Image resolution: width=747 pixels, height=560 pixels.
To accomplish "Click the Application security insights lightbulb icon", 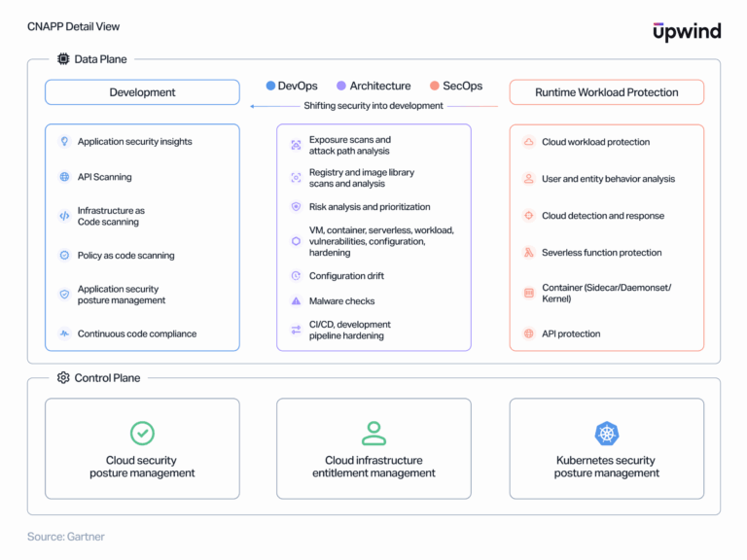I will pyautogui.click(x=64, y=142).
